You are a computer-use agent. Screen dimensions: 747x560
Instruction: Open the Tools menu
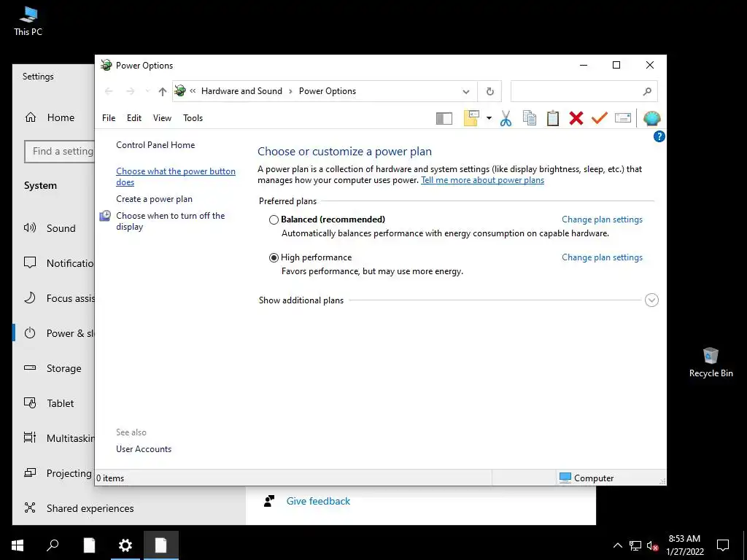[x=193, y=118]
